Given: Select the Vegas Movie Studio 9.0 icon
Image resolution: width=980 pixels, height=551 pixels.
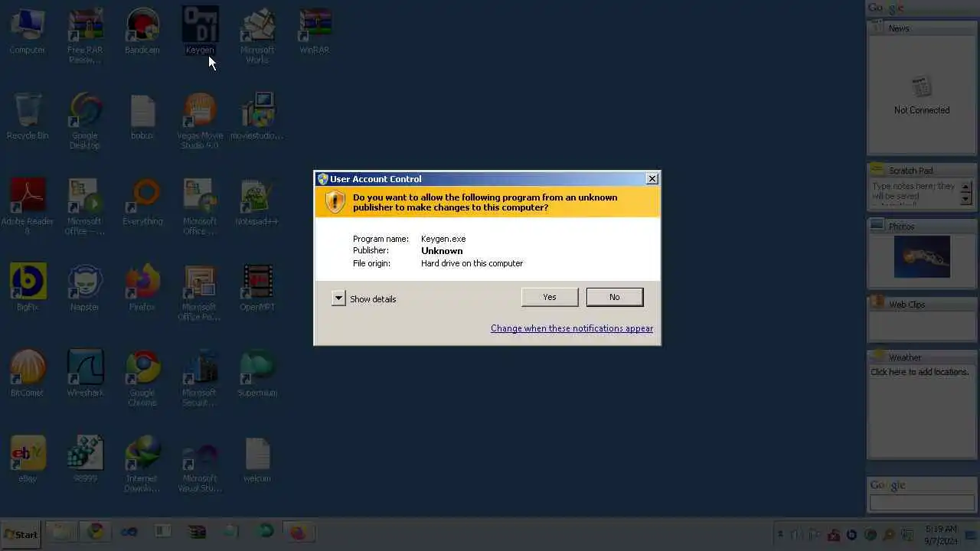Looking at the screenshot, I should 200,122.
